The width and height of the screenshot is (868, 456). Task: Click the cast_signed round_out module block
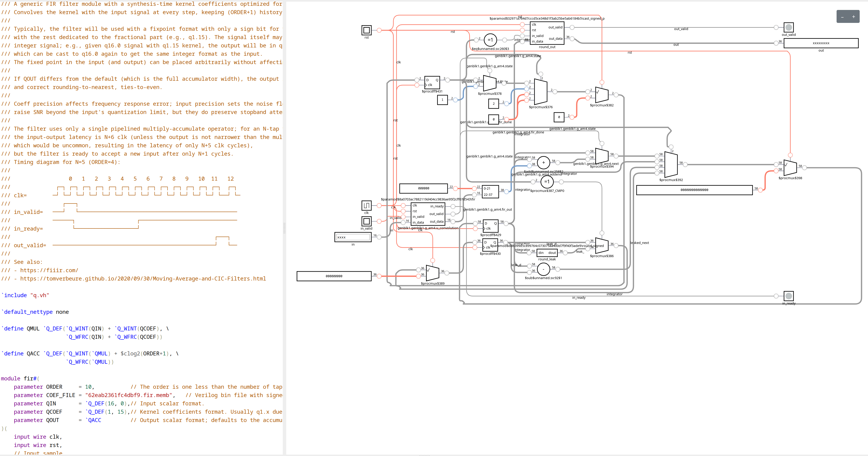(547, 33)
